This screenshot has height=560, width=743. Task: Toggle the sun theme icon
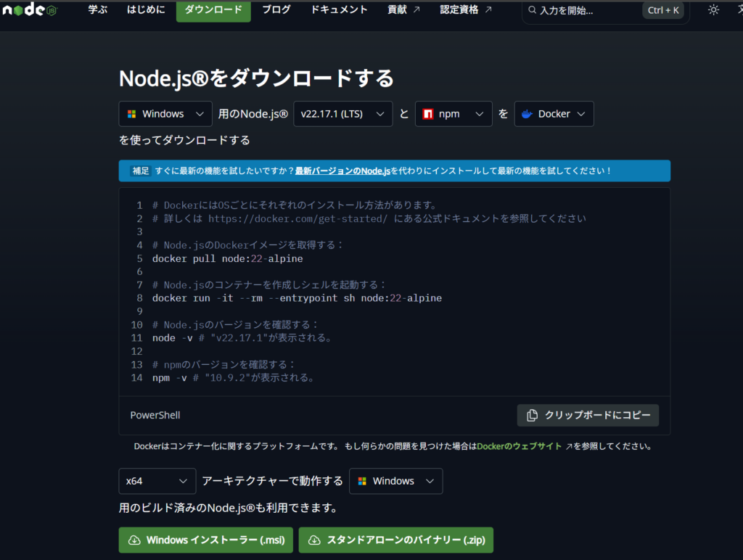(713, 10)
